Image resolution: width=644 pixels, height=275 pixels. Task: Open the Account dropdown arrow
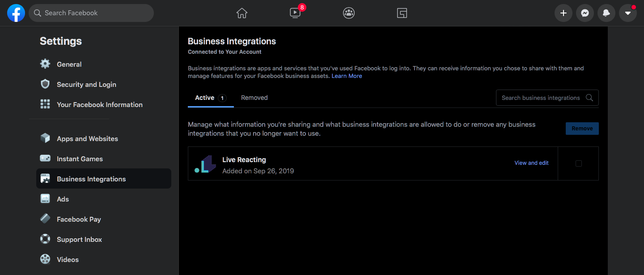coord(628,13)
